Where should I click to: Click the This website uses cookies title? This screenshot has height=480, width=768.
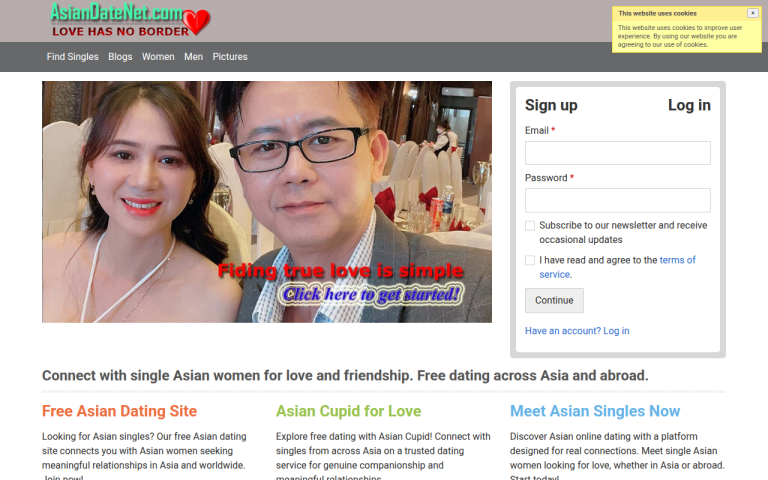(657, 14)
